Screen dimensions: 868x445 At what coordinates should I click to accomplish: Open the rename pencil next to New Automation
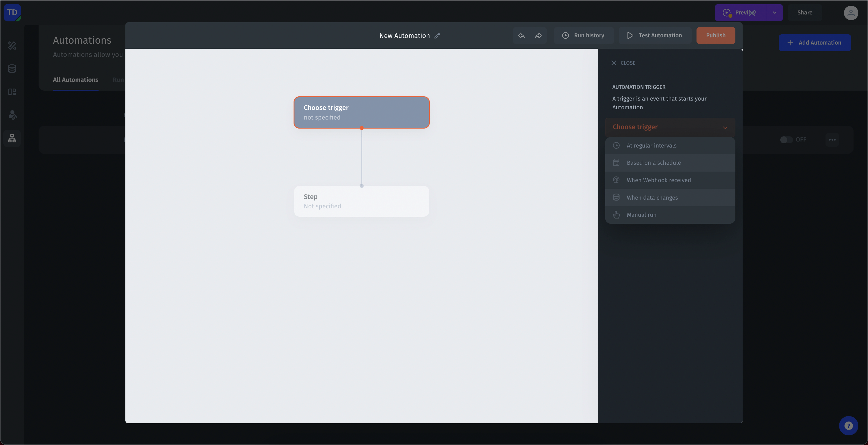coord(438,36)
